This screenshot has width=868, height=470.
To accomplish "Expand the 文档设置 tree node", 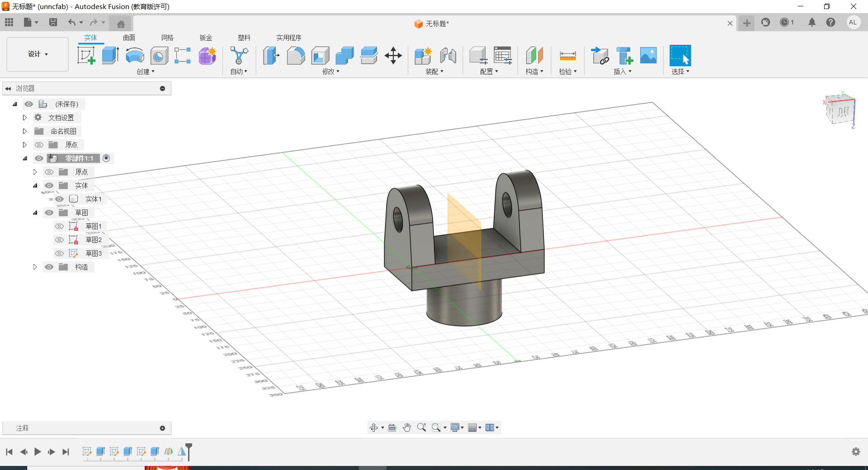I will [25, 118].
